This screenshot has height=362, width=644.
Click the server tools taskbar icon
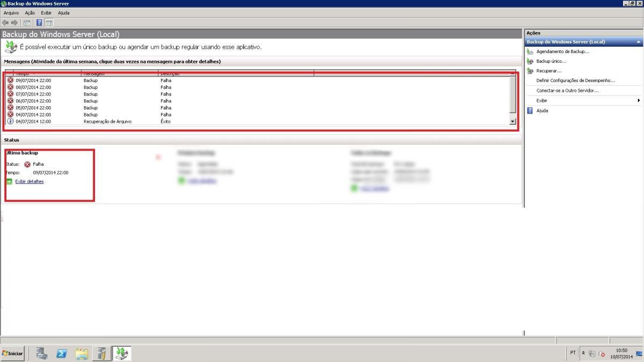(x=101, y=353)
